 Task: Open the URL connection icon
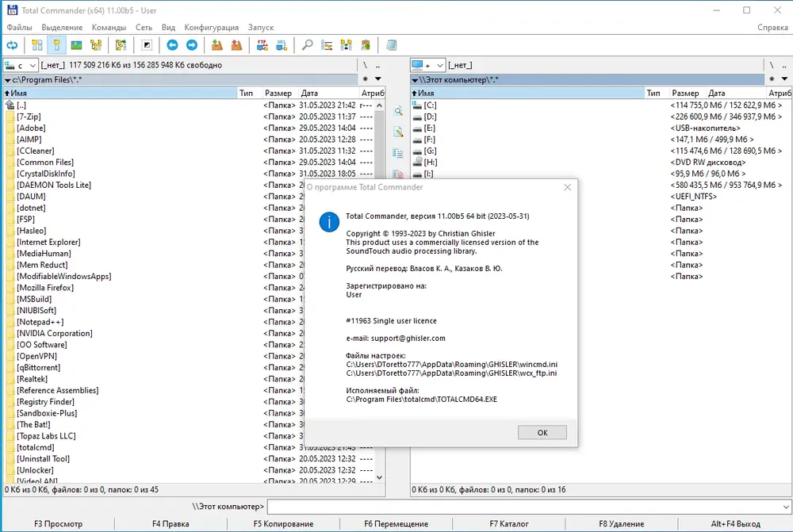282,45
